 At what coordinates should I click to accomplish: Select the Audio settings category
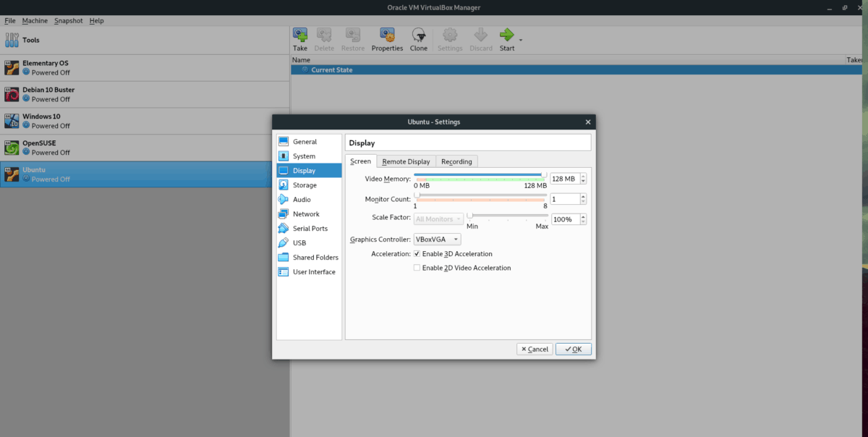coord(302,200)
